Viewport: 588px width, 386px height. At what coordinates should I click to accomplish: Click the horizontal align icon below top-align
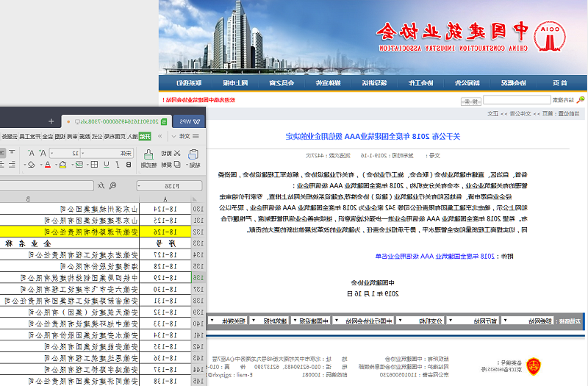(12, 164)
